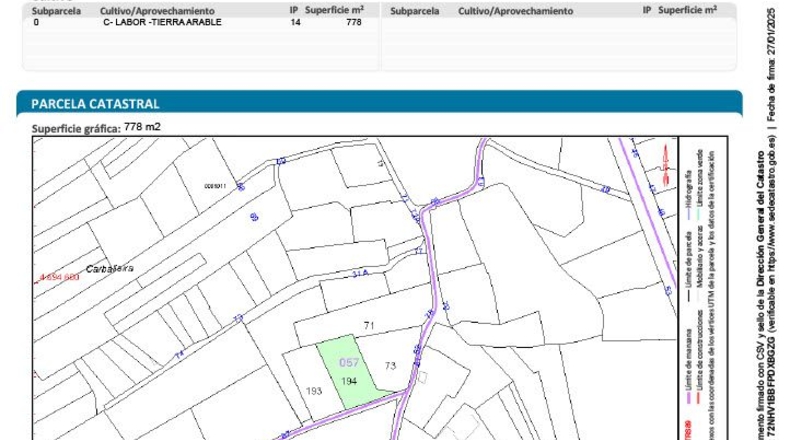The height and width of the screenshot is (440, 790).
Task: Click the '057' polygon label in the green parcel
Action: pos(349,362)
